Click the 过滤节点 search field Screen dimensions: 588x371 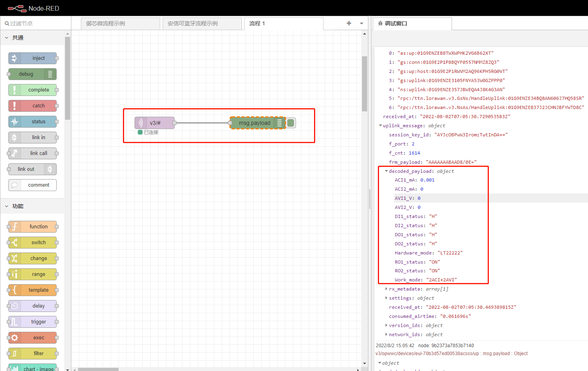(x=36, y=23)
